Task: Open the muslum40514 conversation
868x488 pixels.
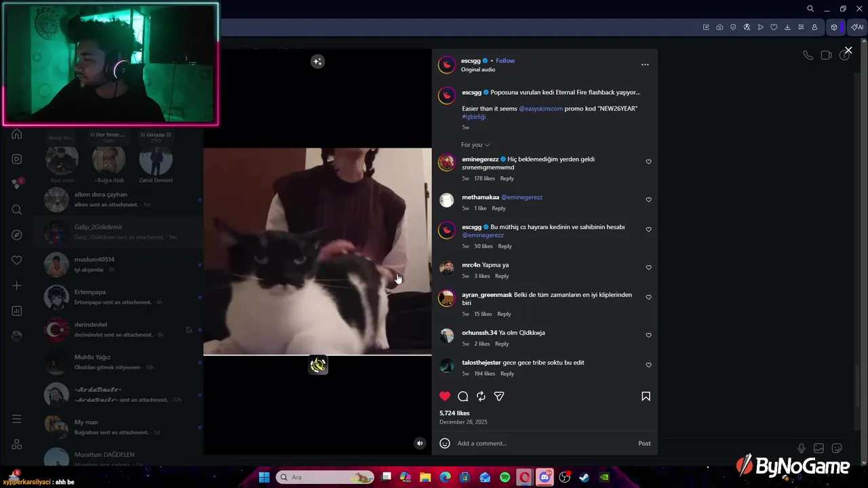Action: (x=119, y=264)
